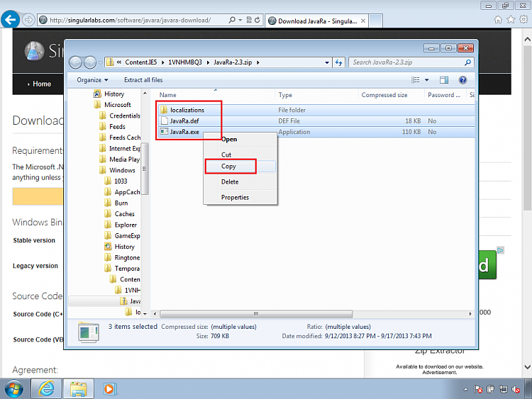The width and height of the screenshot is (532, 399).
Task: Click the Internet Explorer forward arrow
Action: tap(28, 20)
